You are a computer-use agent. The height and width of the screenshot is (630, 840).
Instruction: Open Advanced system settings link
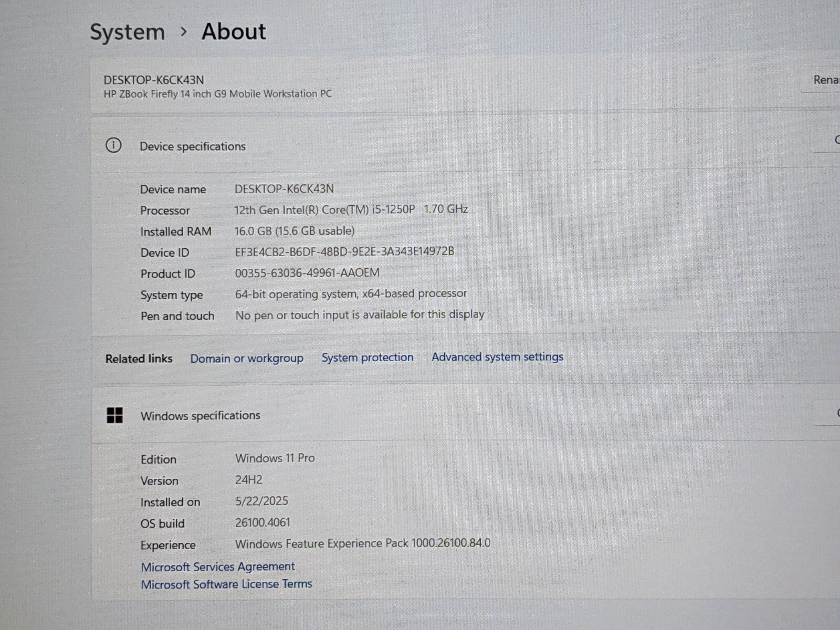pos(497,357)
